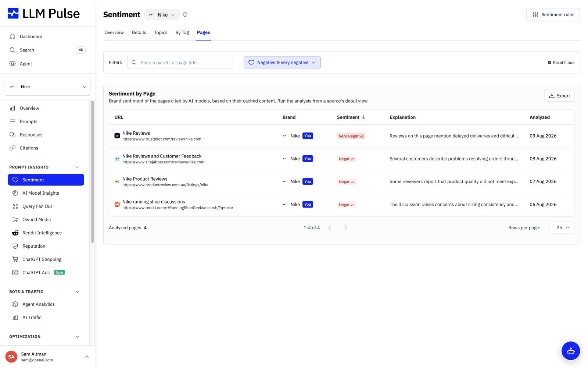This screenshot has height=368, width=588.
Task: Click the LLM Pulse logo
Action: click(44, 14)
